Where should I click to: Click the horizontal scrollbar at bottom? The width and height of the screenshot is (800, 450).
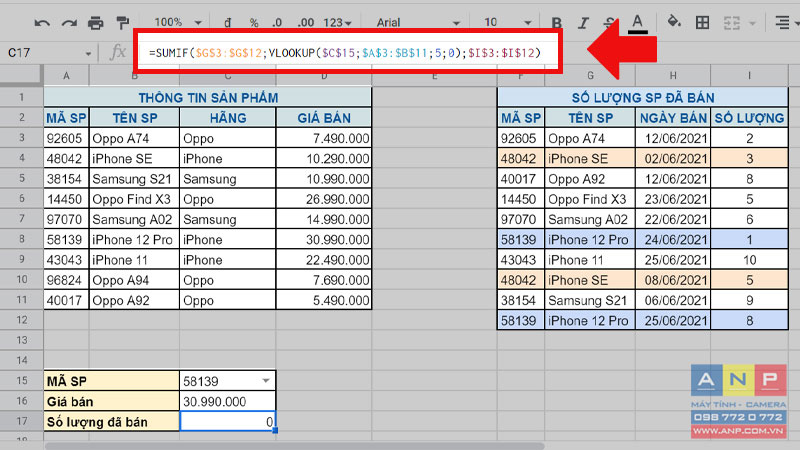(x=295, y=446)
